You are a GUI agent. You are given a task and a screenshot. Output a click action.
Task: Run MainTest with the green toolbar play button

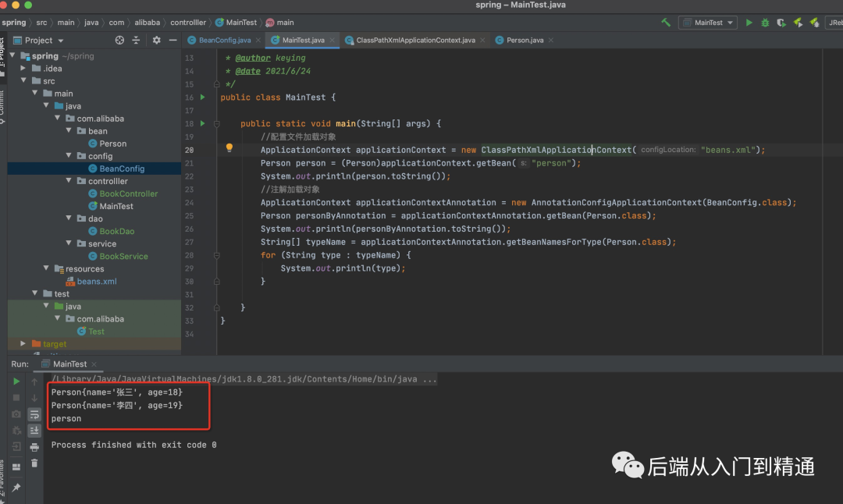tap(749, 23)
